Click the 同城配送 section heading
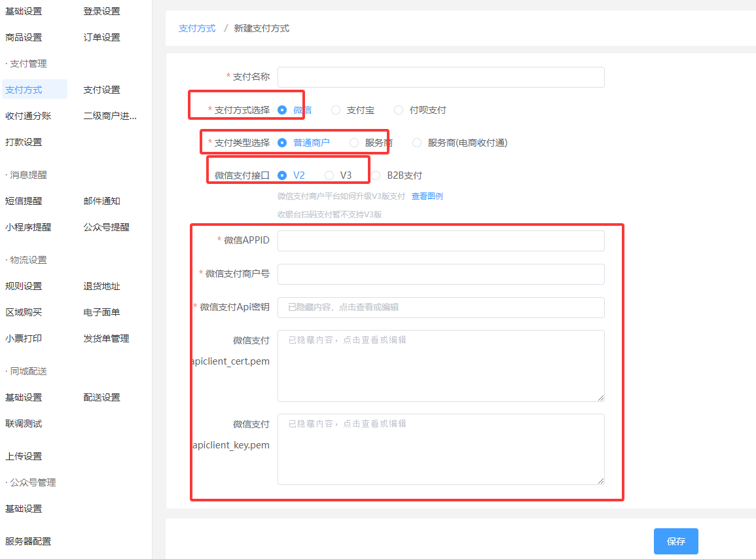The image size is (756, 559). click(28, 371)
